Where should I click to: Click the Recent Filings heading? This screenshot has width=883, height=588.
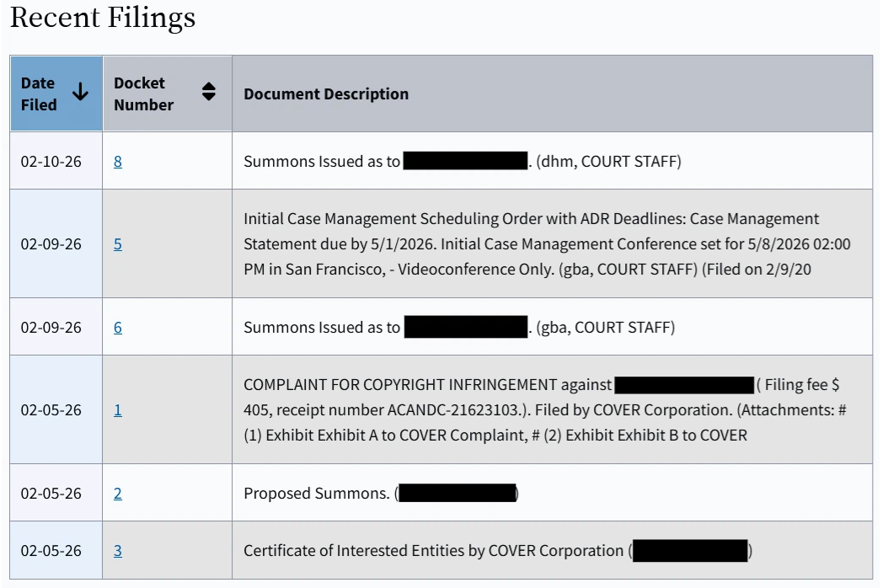pos(103,18)
